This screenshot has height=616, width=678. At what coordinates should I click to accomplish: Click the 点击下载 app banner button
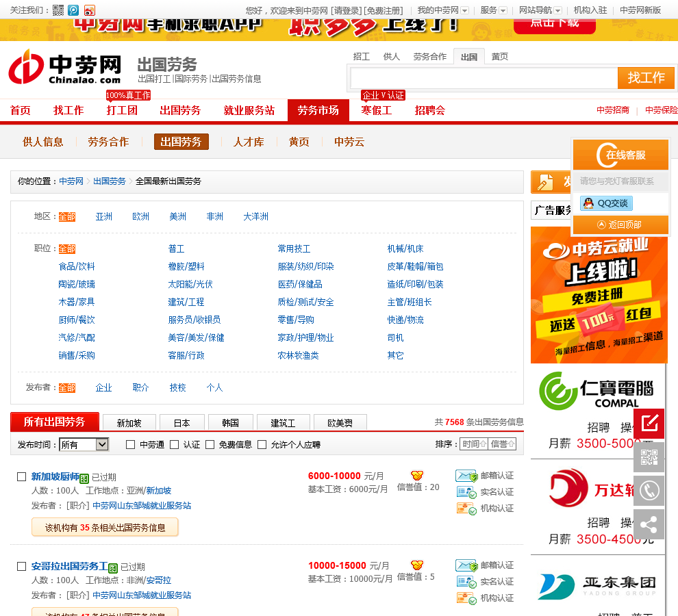pyautogui.click(x=555, y=25)
